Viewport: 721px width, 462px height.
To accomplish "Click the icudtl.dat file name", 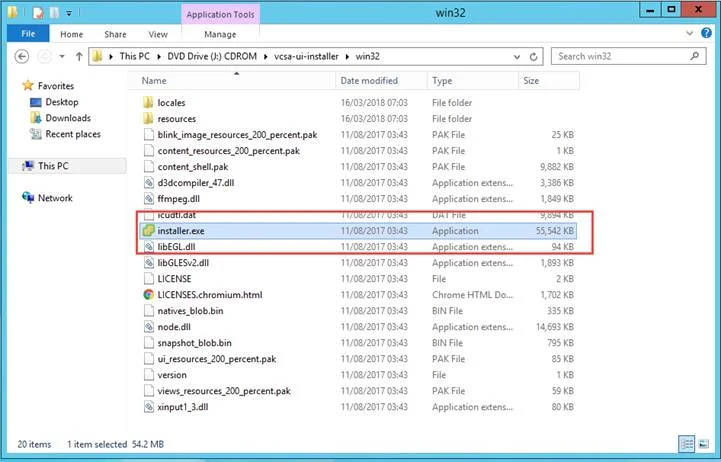I will [x=177, y=215].
